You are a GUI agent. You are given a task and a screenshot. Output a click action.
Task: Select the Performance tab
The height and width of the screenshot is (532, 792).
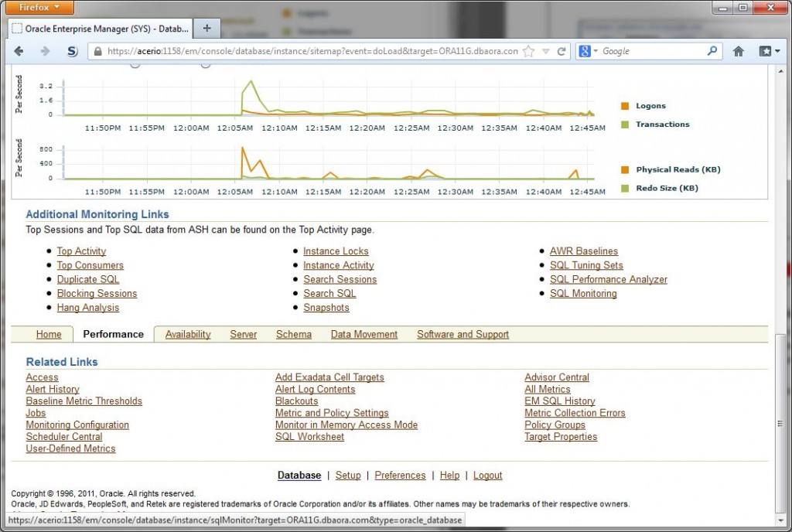click(113, 334)
